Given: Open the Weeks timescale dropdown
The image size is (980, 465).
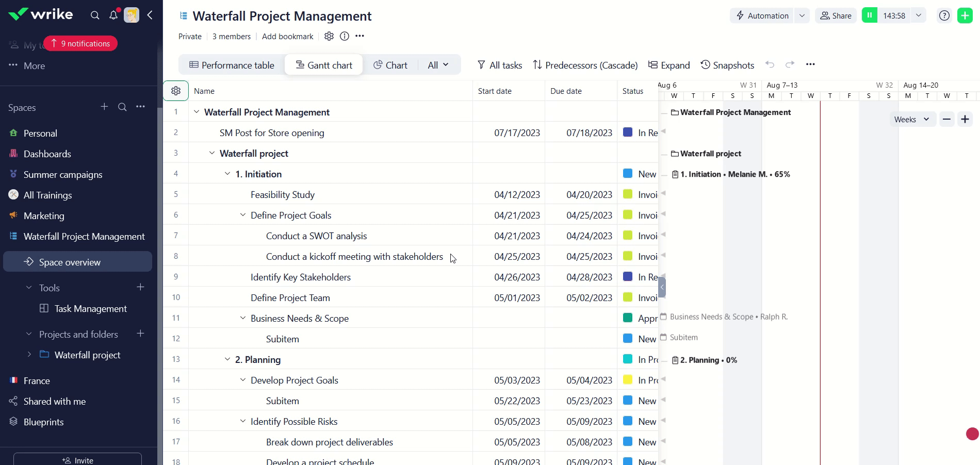Looking at the screenshot, I should [911, 120].
